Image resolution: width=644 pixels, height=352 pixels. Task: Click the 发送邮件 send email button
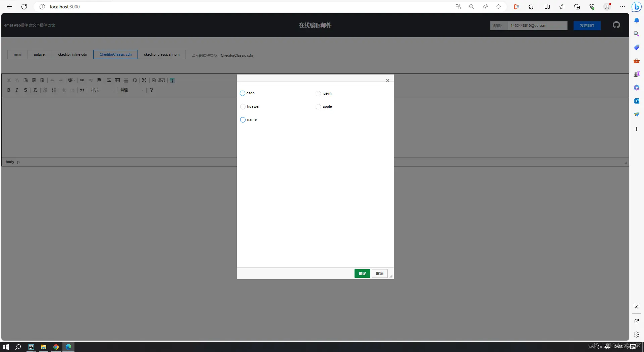587,26
